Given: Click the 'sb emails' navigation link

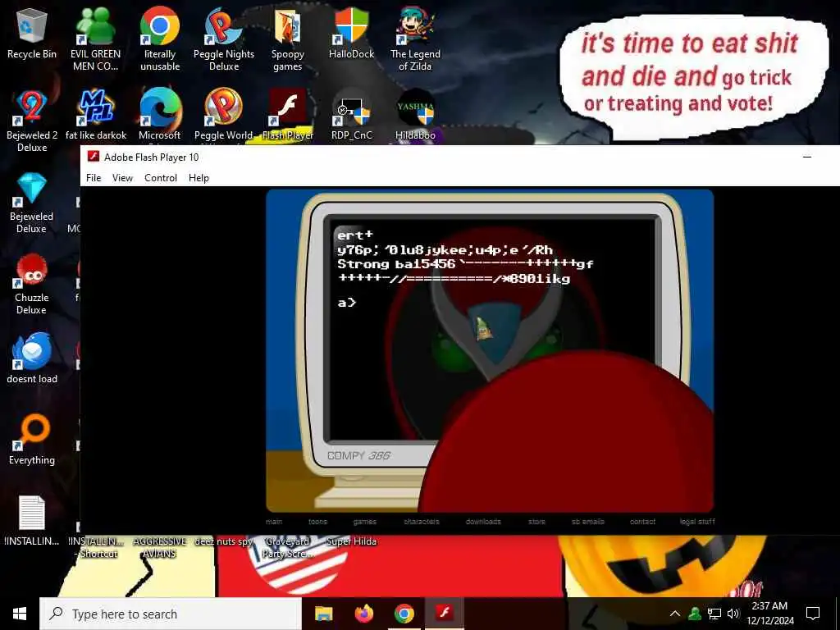Looking at the screenshot, I should point(587,521).
